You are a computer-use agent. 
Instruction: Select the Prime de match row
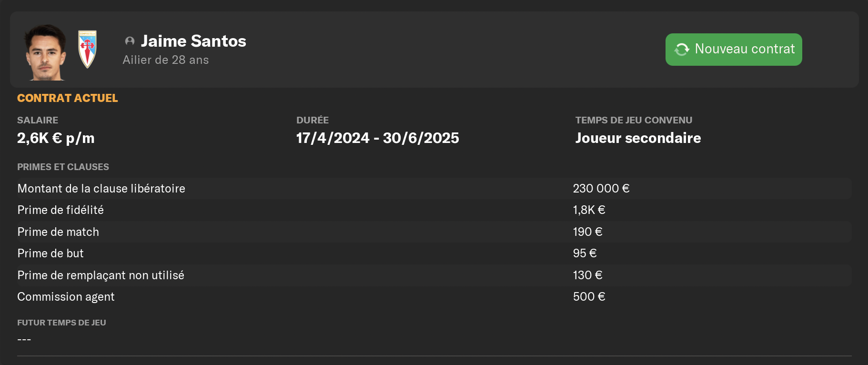(x=434, y=232)
